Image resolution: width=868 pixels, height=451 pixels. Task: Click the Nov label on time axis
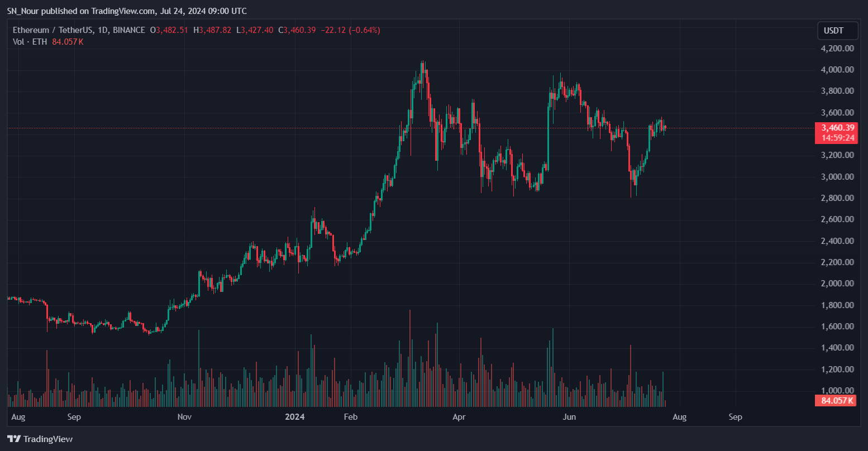[x=184, y=417]
